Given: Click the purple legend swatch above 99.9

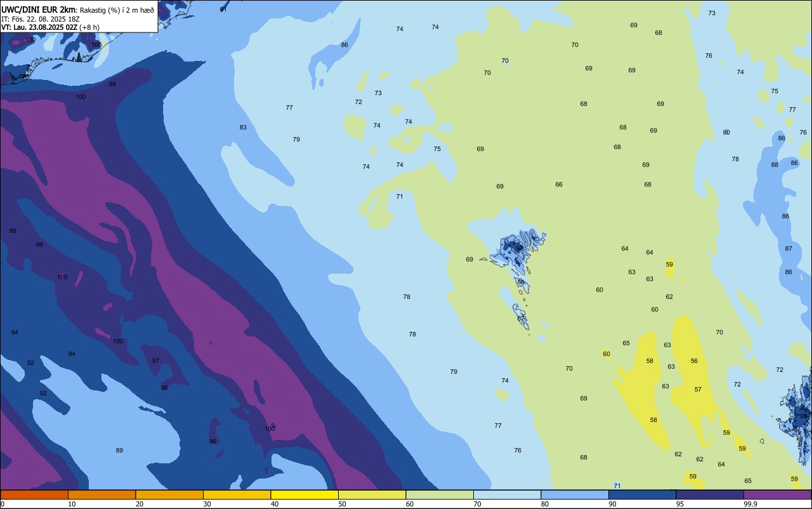Looking at the screenshot, I should click(777, 494).
